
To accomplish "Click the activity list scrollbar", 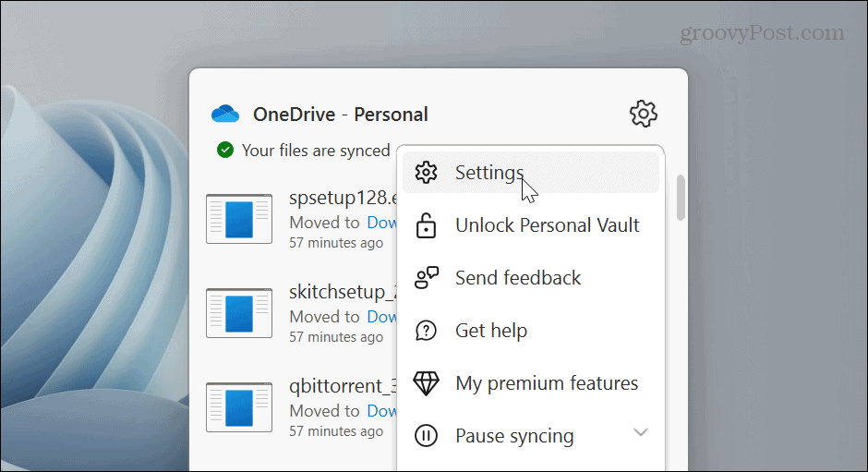I will coord(681,198).
